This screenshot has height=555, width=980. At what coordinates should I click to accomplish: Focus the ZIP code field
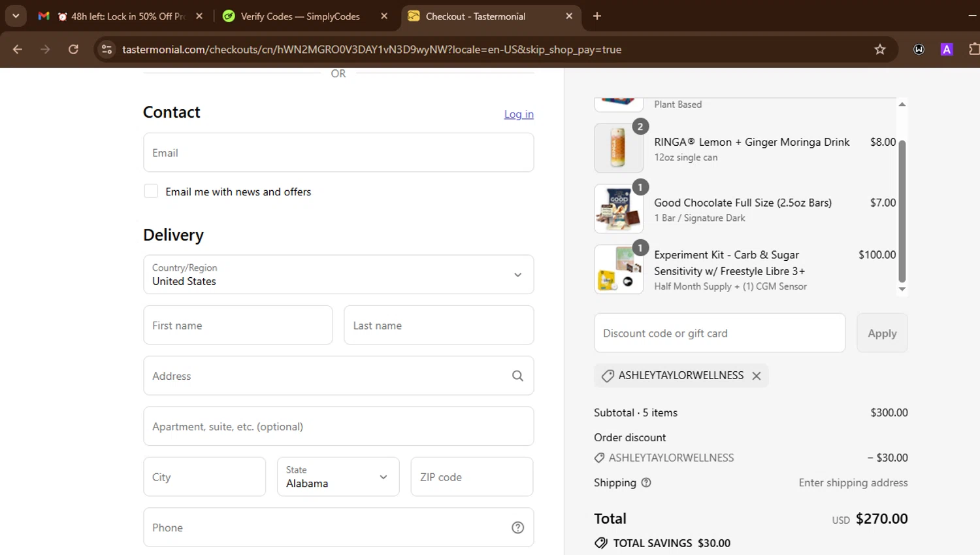tap(472, 477)
